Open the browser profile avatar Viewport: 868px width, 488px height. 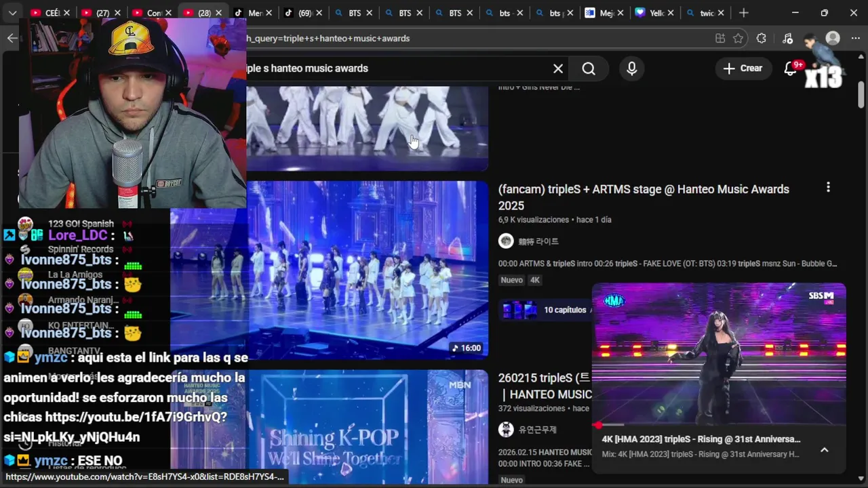pos(833,39)
